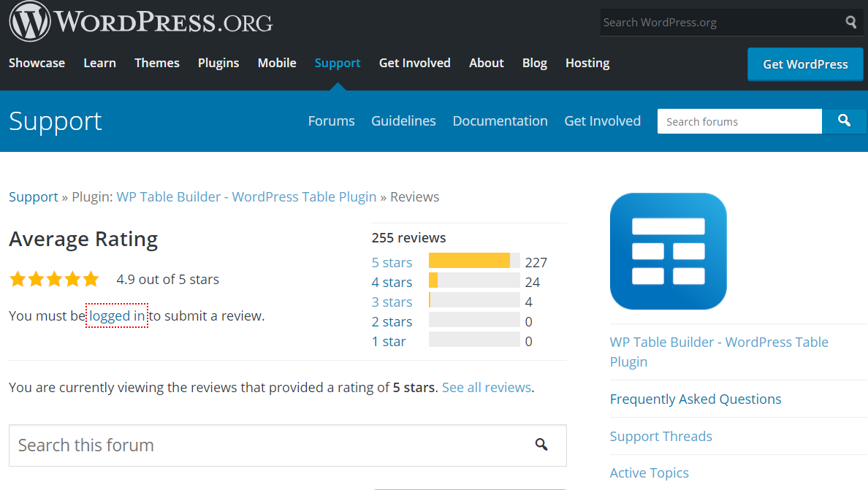The height and width of the screenshot is (490, 868).
Task: Click the 227 count for 5 stars
Action: [536, 262]
